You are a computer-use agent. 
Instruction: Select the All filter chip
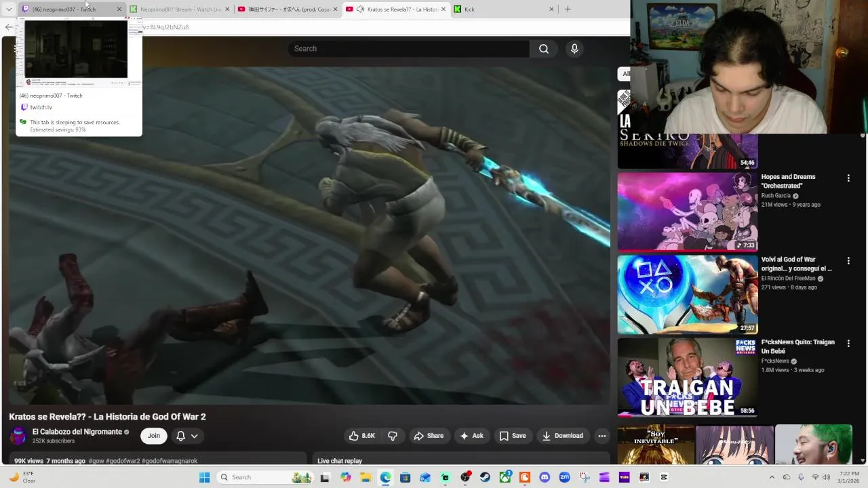[625, 74]
